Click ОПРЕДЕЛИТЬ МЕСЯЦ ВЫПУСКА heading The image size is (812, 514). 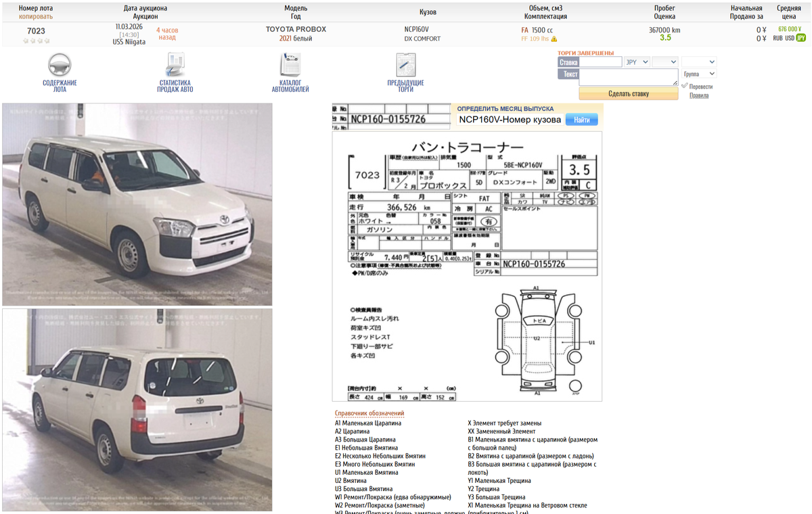pyautogui.click(x=505, y=108)
